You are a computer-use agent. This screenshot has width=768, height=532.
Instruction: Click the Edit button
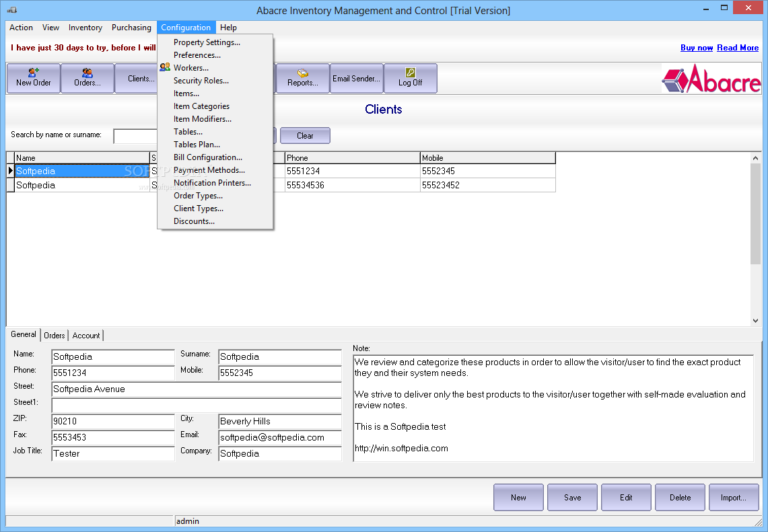click(626, 497)
